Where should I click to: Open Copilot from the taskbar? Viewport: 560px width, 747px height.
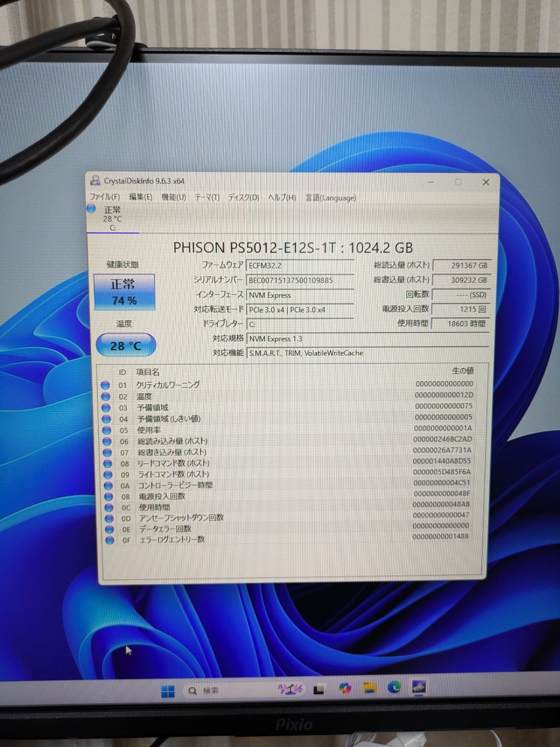(x=345, y=689)
